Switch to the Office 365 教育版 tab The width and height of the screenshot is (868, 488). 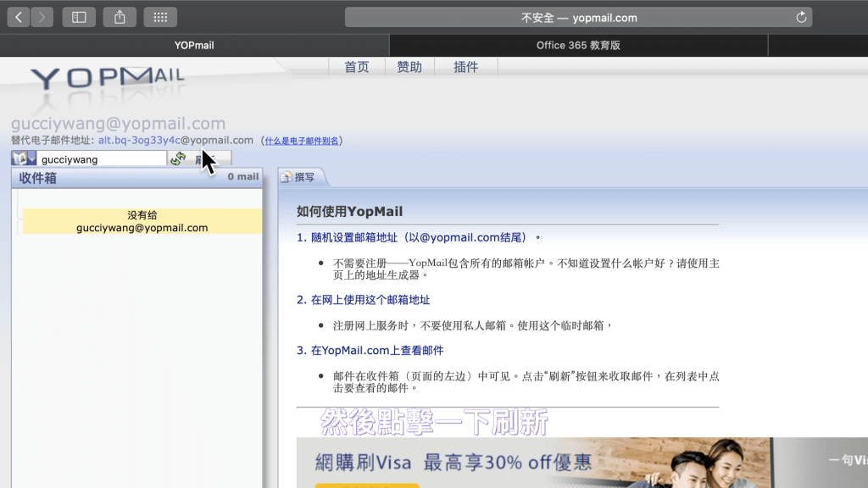tap(578, 46)
